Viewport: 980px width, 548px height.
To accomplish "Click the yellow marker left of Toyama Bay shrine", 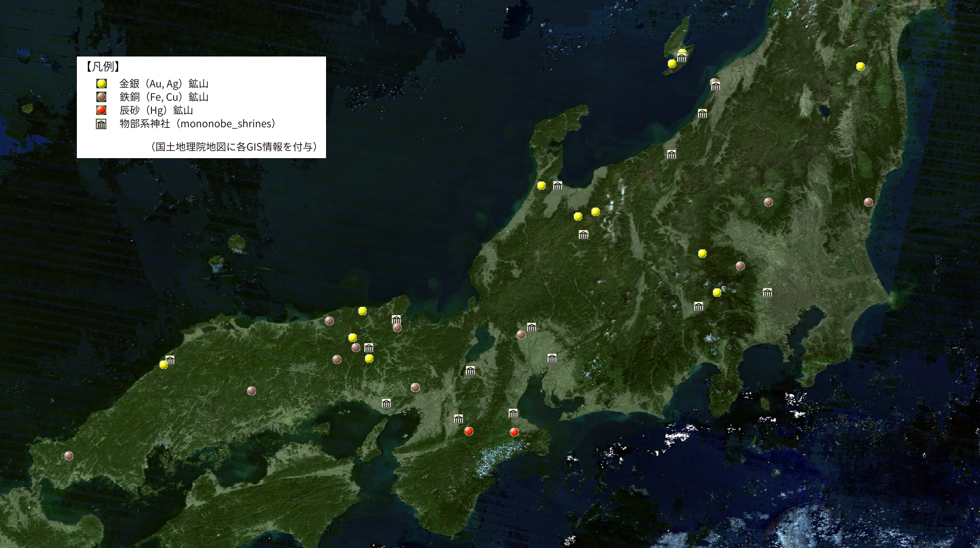I will [x=541, y=186].
